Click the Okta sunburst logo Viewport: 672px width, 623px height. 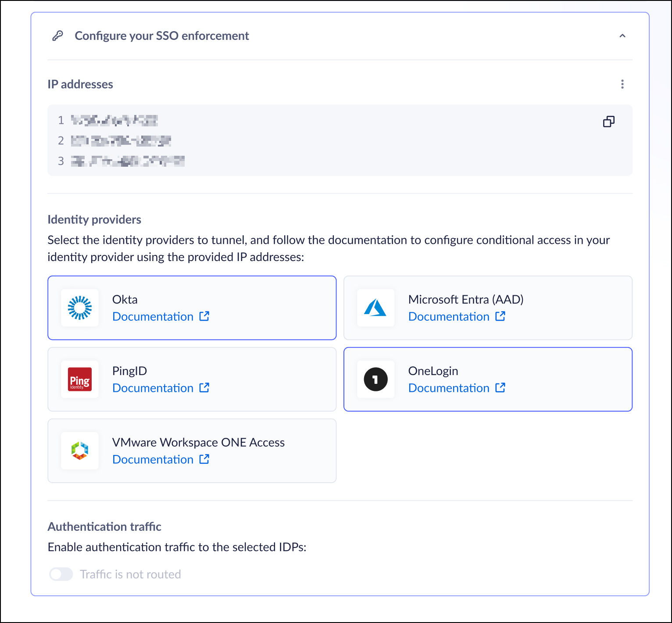tap(80, 308)
